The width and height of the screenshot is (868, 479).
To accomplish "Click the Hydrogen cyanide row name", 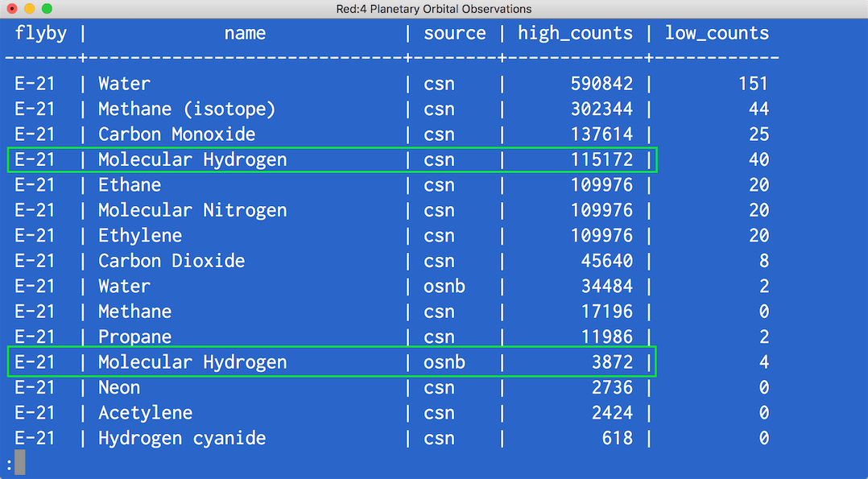I will tap(182, 439).
